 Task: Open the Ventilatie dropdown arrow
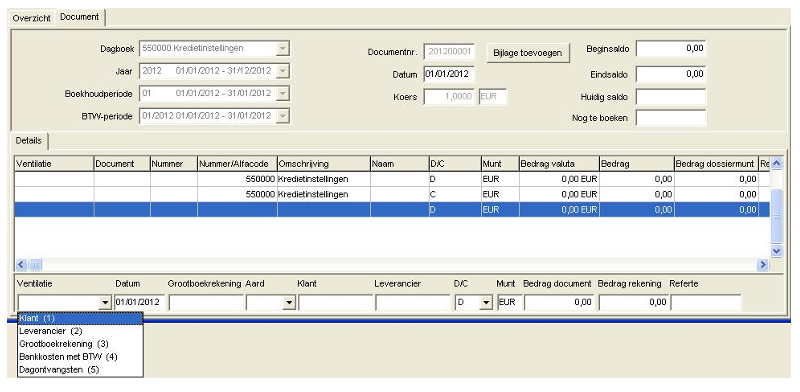point(105,303)
